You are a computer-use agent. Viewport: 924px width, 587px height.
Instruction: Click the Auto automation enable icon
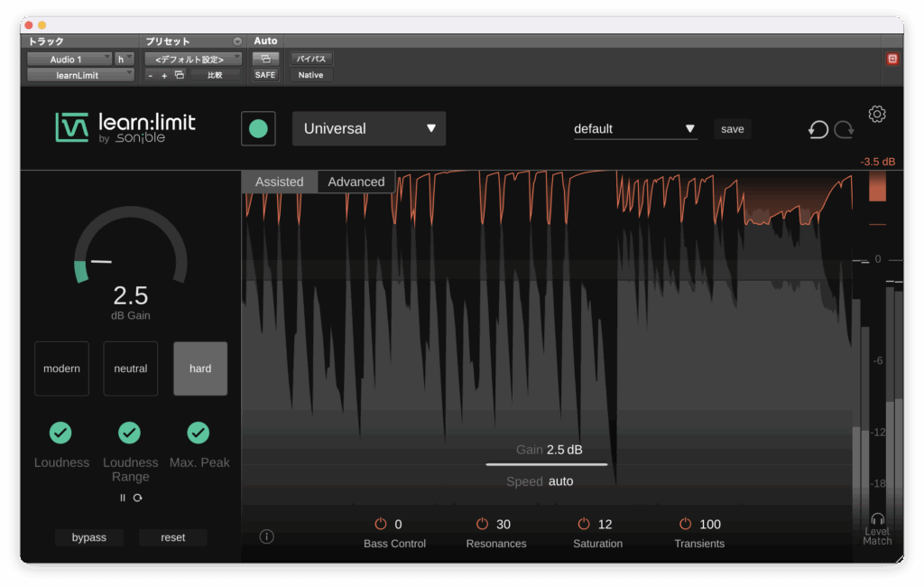click(265, 59)
